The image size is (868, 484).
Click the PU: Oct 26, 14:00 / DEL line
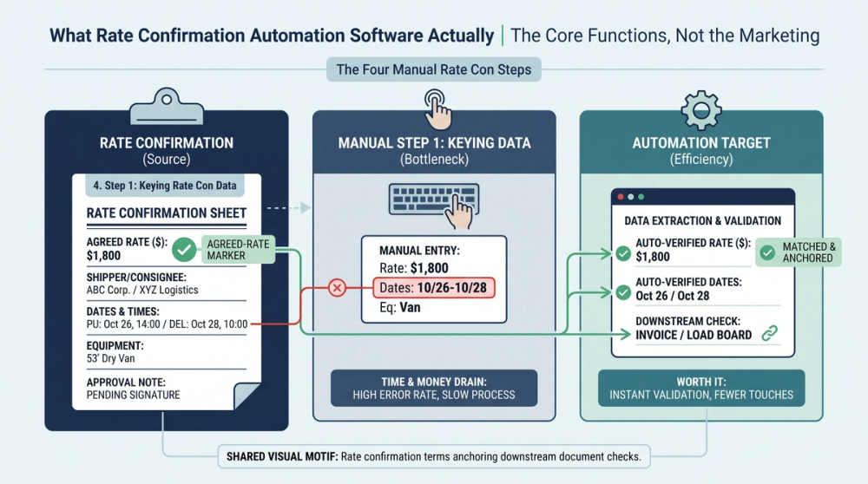(x=167, y=324)
